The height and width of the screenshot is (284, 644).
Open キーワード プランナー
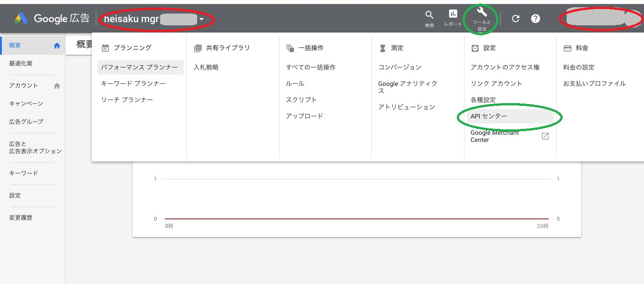coord(133,84)
